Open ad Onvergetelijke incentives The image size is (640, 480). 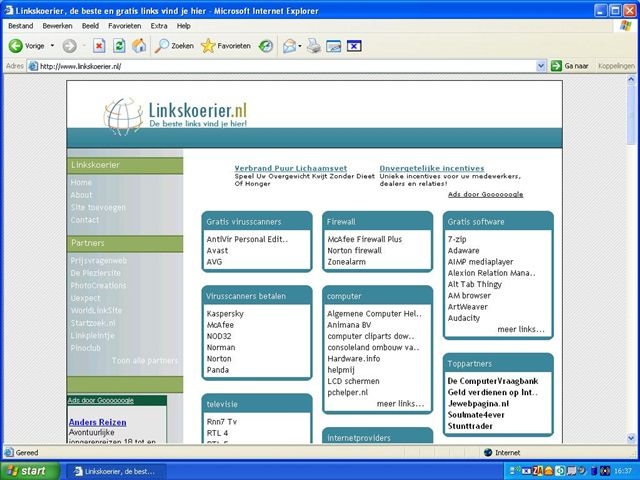click(x=432, y=168)
